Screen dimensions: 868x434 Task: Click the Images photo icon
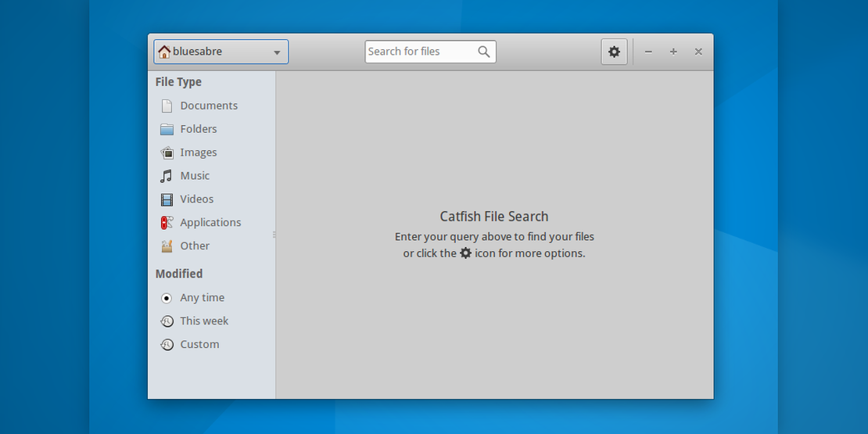(x=167, y=152)
